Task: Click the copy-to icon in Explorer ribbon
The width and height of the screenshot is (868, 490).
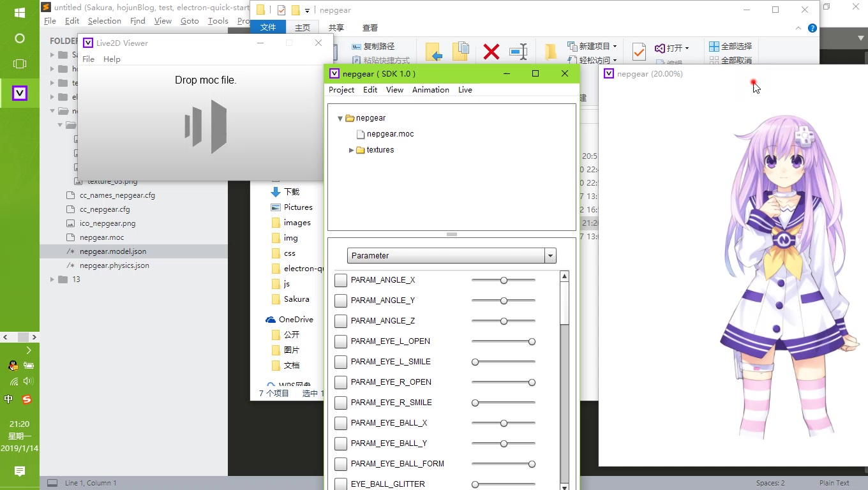Action: coord(461,52)
